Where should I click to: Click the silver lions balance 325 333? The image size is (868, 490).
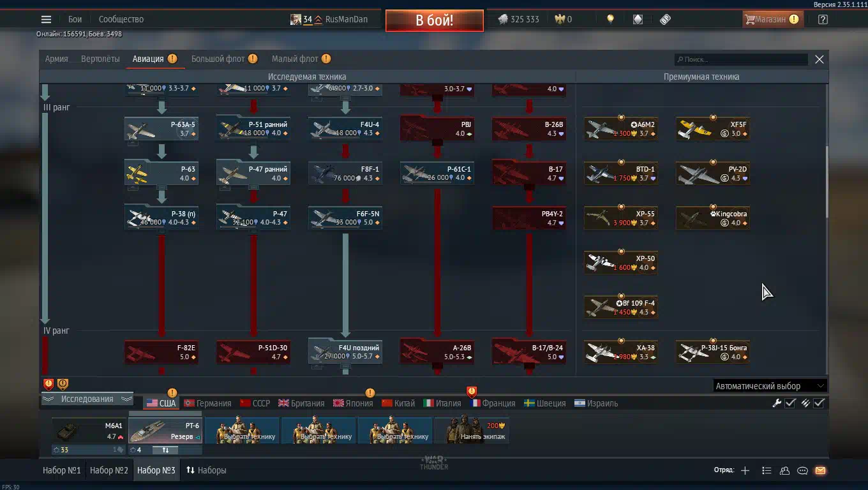click(518, 19)
